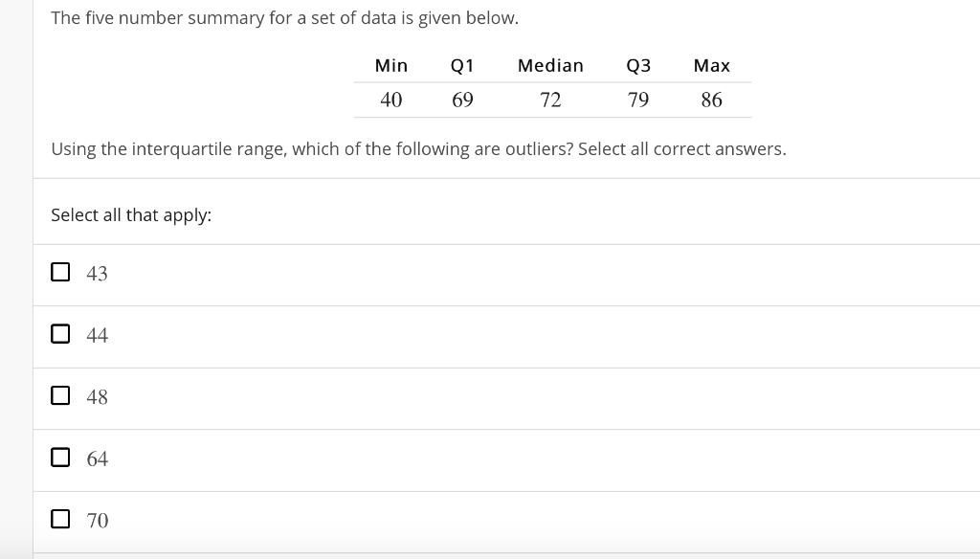Click the answer label text 44
The width and height of the screenshot is (980, 559).
[x=97, y=336]
